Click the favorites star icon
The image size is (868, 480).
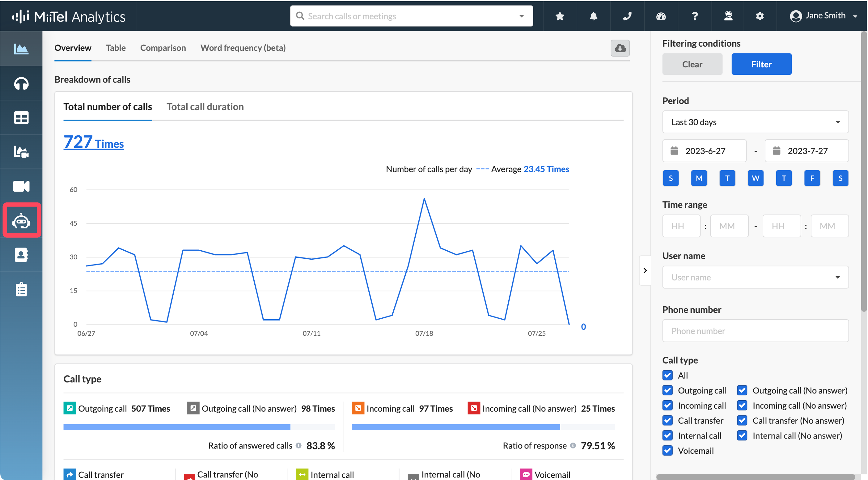tap(560, 16)
